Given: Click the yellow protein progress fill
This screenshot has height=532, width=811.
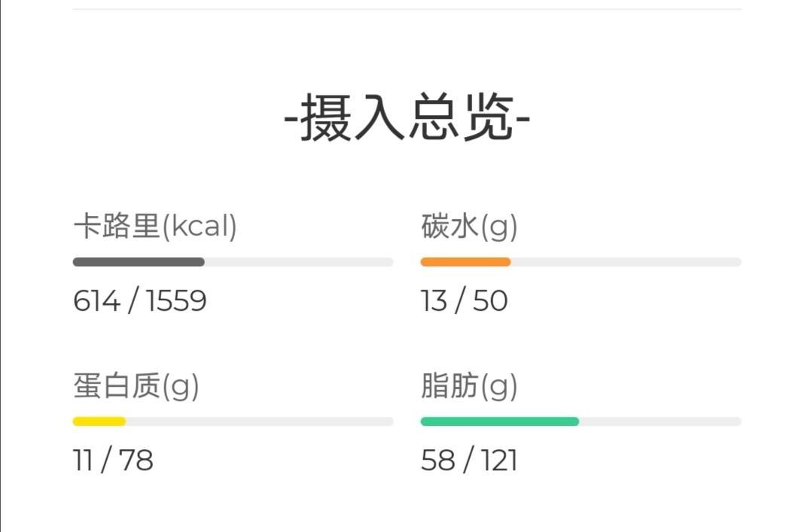Looking at the screenshot, I should pos(99,421).
